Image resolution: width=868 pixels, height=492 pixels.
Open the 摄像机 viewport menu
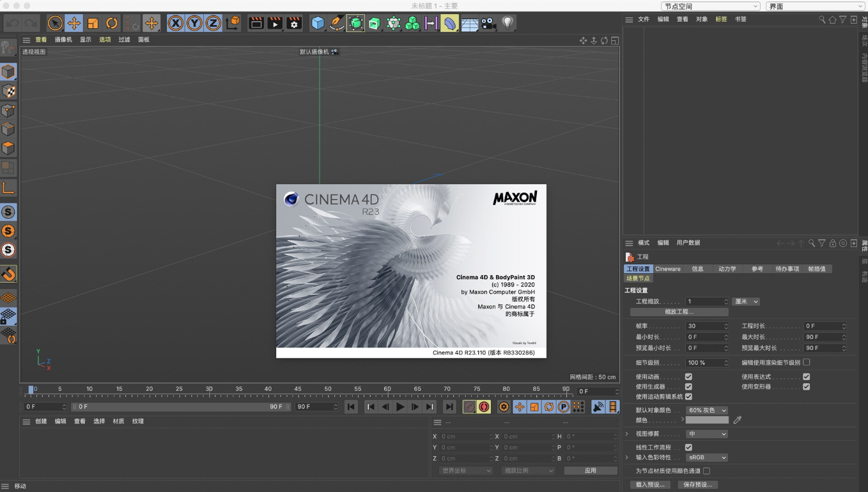point(63,40)
